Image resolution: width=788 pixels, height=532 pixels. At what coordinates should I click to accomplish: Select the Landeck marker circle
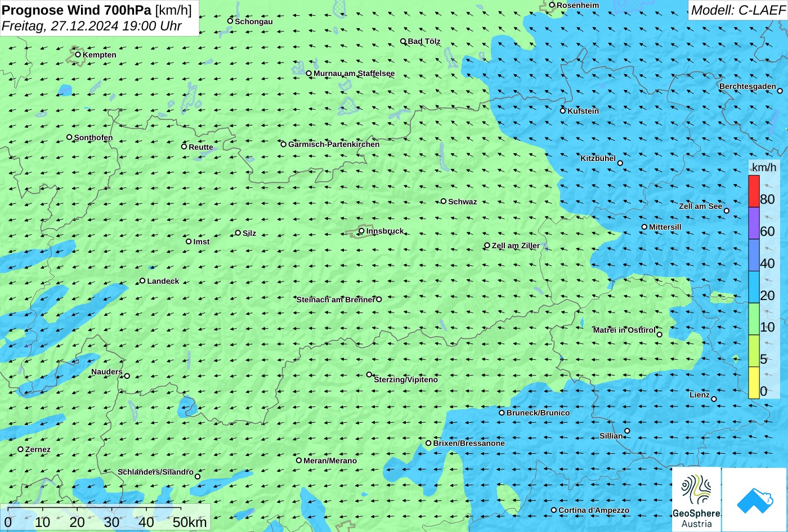[142, 280]
